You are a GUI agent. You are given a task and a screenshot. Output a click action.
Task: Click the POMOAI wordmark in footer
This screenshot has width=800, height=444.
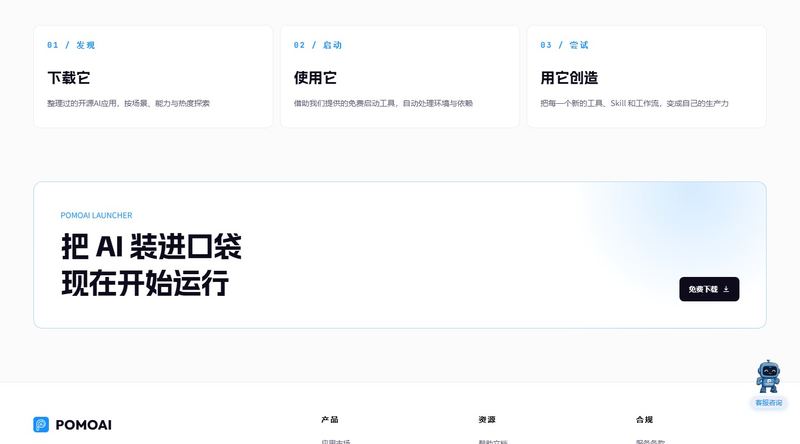pos(84,425)
